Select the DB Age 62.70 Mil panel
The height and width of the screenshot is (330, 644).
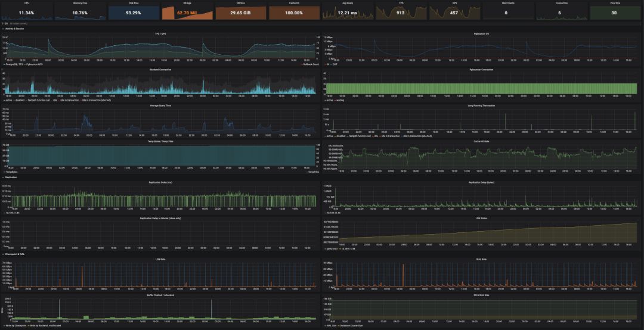187,12
